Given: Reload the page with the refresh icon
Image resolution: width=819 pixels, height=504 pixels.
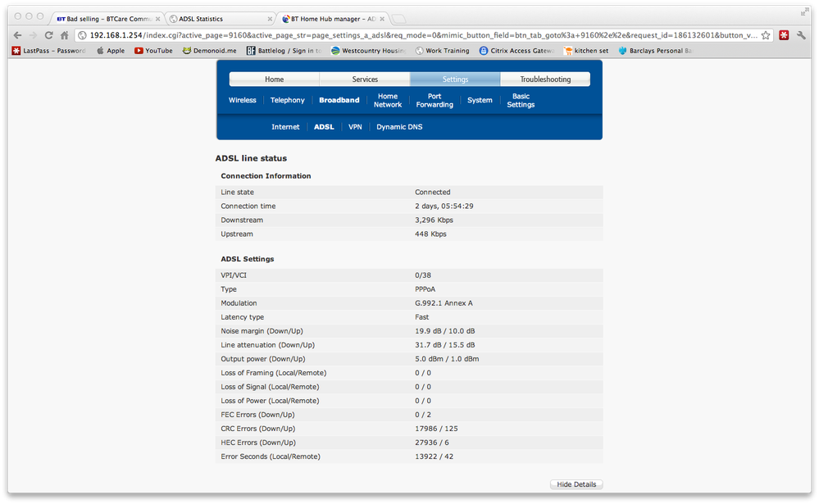Looking at the screenshot, I should point(48,35).
